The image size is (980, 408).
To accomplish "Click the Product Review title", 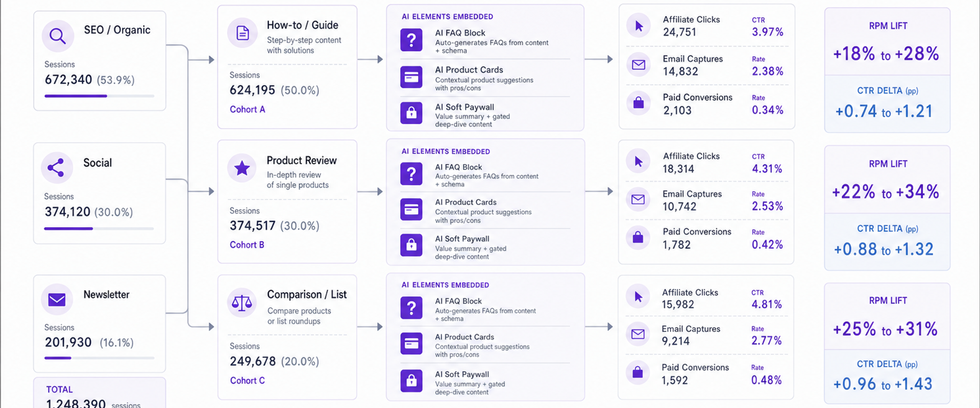I will [302, 160].
